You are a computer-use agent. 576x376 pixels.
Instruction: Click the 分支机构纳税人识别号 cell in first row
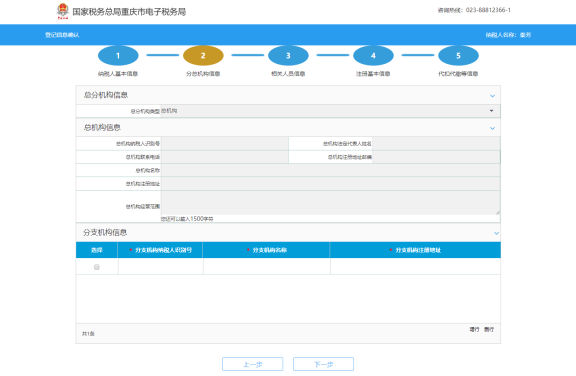pyautogui.click(x=161, y=266)
